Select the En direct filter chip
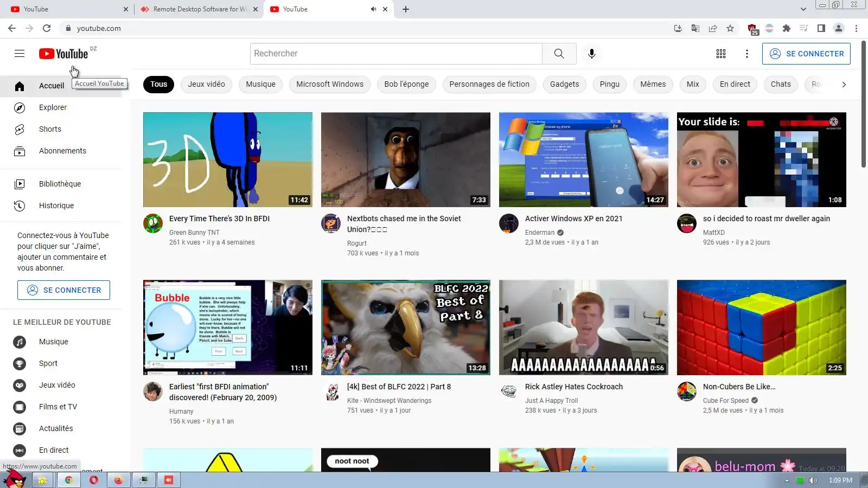Image resolution: width=868 pixels, height=488 pixels. coord(735,84)
